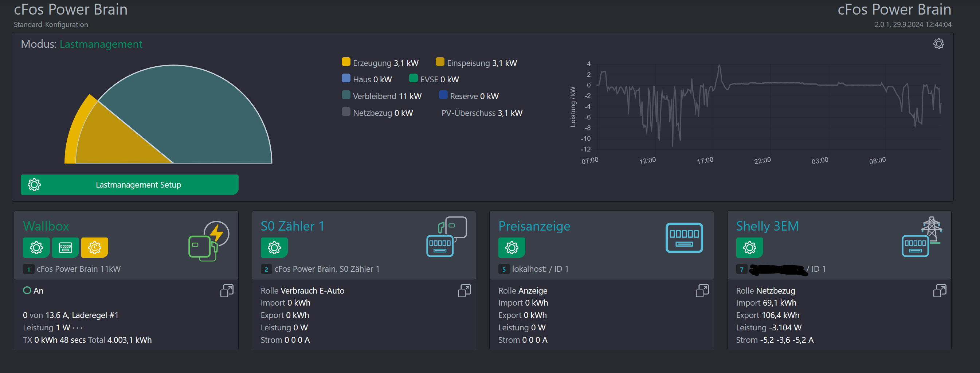Screen dimensions: 980x373
Task: Click the Preisanzeige device number 5 badge
Action: click(504, 269)
